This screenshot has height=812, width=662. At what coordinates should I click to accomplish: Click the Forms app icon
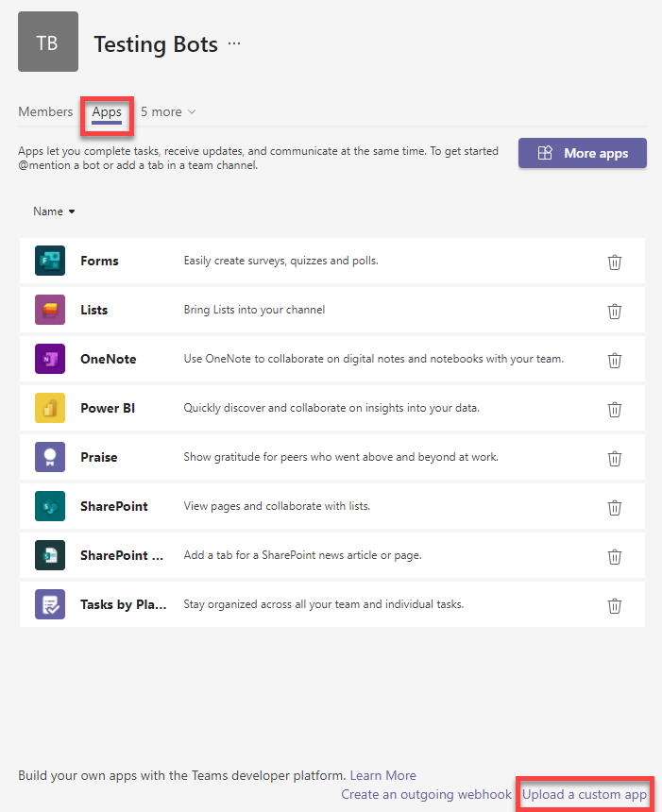point(50,261)
